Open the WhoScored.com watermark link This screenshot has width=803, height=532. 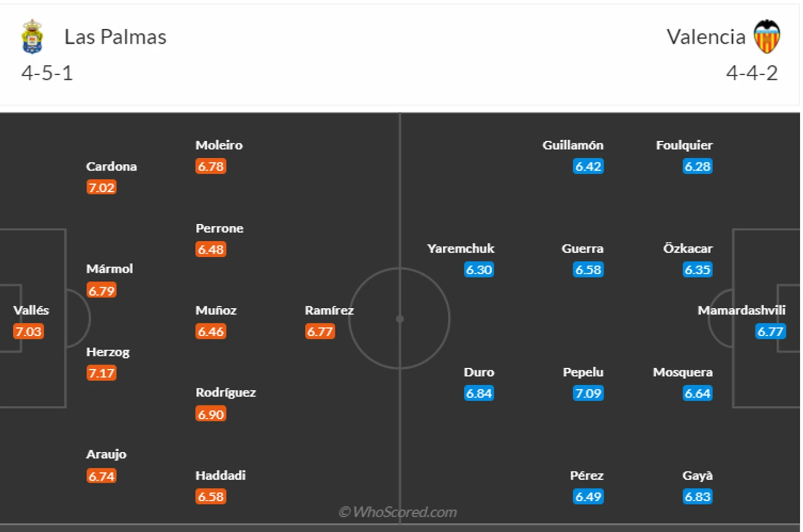click(398, 512)
